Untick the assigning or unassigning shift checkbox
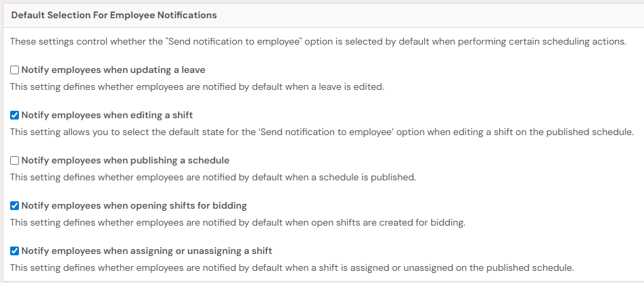 (x=15, y=251)
